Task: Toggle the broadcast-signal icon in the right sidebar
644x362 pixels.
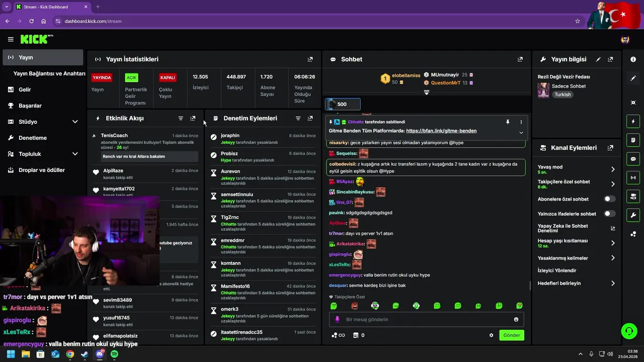Action: click(633, 177)
